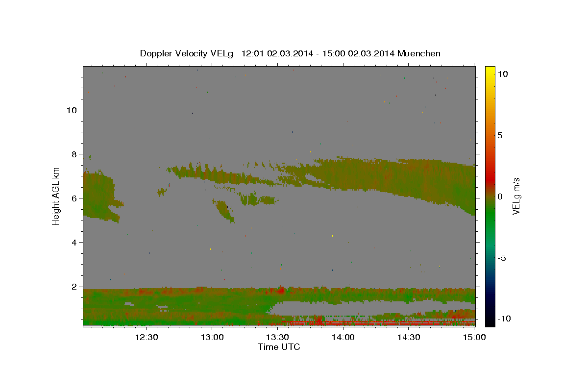Click the colorbar value 0 label
588x392 pixels.
coord(500,196)
